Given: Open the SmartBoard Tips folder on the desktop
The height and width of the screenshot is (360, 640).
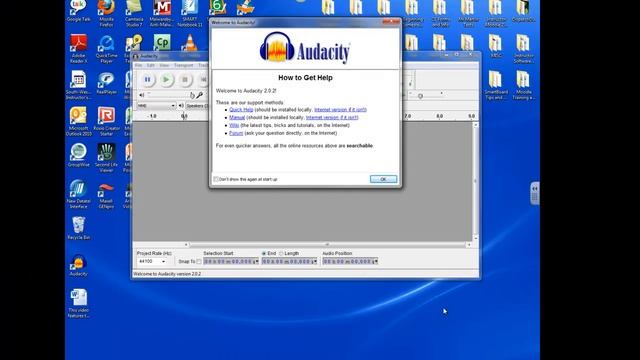Looking at the screenshot, I should coord(496,85).
